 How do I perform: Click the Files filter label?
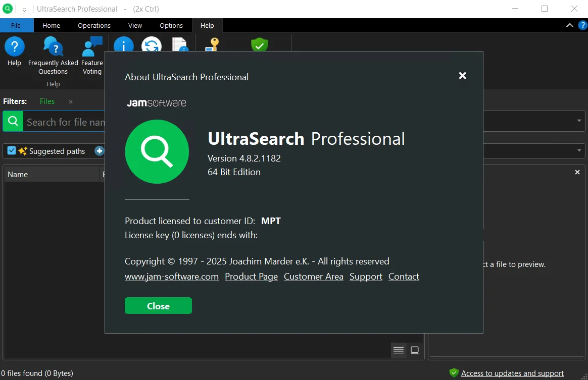point(47,101)
